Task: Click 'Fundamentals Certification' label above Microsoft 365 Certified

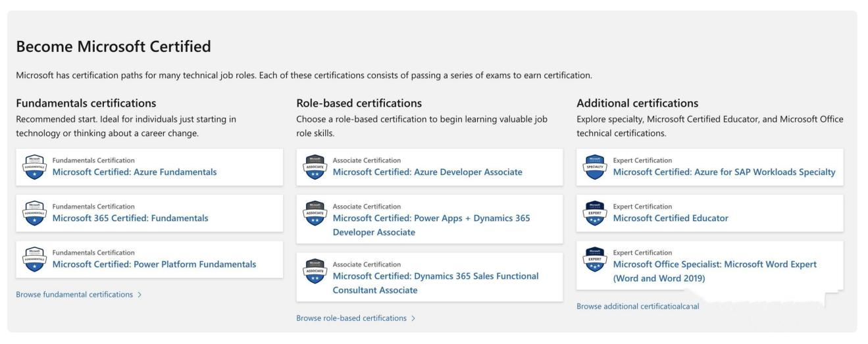Action: coord(93,206)
